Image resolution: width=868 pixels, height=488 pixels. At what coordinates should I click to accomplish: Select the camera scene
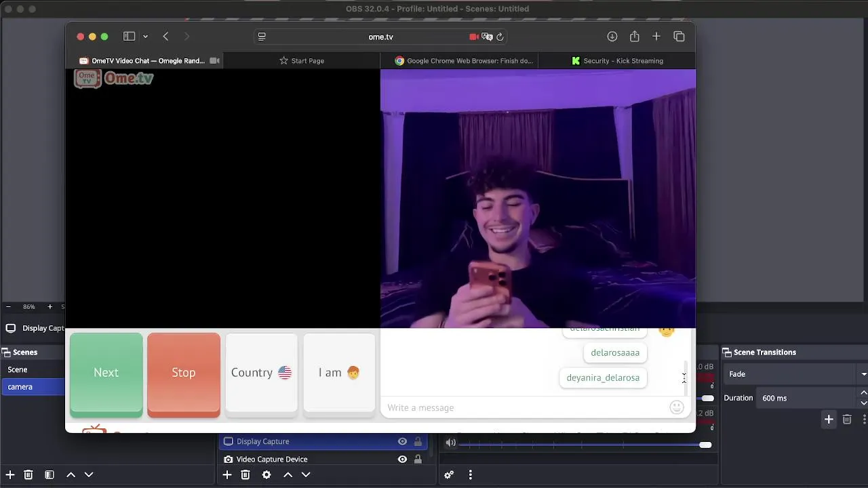33,386
